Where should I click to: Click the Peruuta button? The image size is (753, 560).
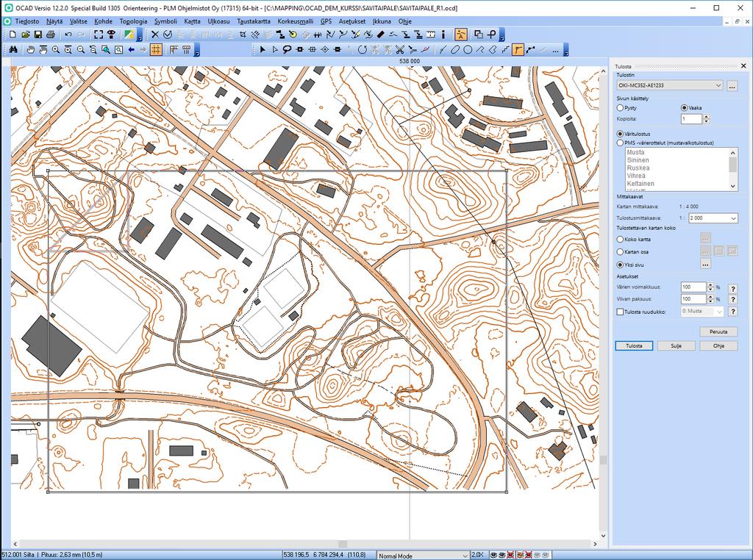(x=718, y=331)
